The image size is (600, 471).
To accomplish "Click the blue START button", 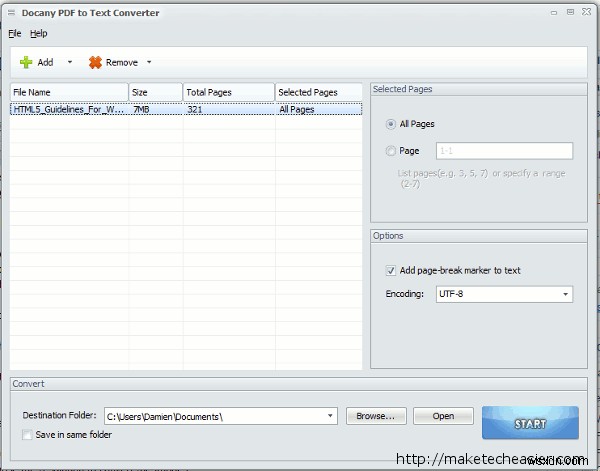I will pyautogui.click(x=530, y=423).
